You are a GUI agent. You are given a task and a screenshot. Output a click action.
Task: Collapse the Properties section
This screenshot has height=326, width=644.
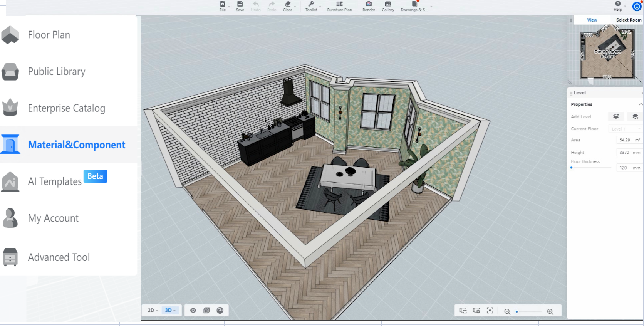[x=640, y=104]
